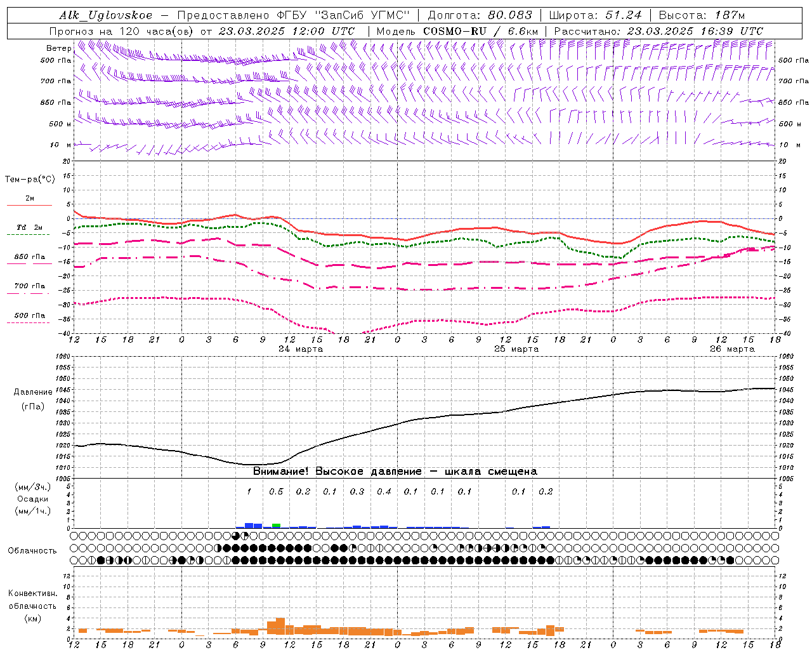Click the (км) unit label of convective cloudiness
Viewport: 812px width, 650px height.
tap(33, 618)
